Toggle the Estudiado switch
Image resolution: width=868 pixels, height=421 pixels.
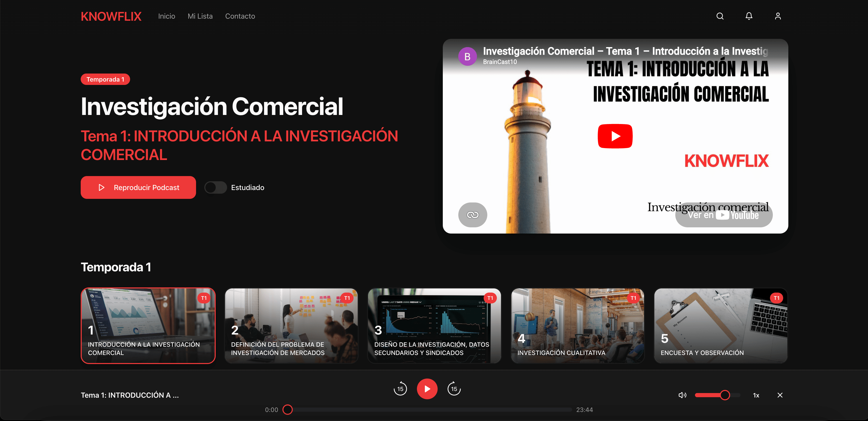pyautogui.click(x=216, y=187)
